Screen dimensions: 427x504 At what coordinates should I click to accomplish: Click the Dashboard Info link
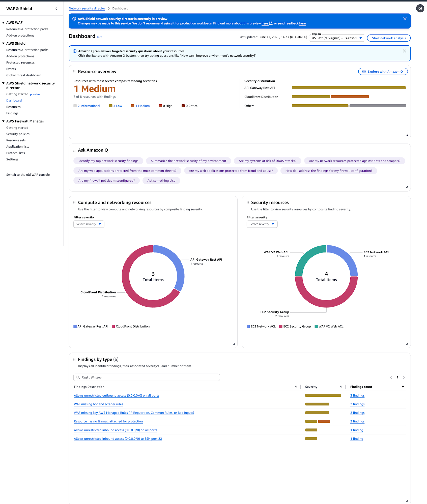(x=100, y=37)
